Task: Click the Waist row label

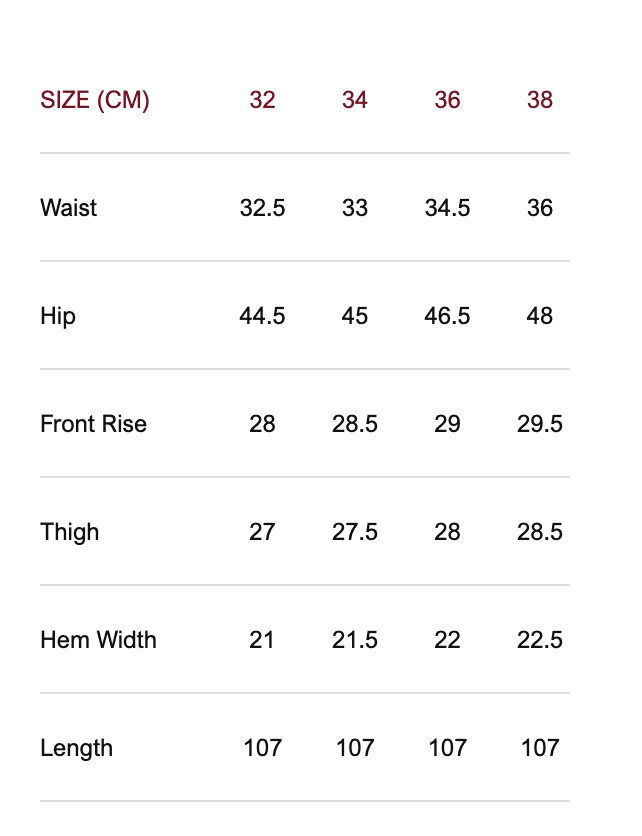Action: (69, 208)
